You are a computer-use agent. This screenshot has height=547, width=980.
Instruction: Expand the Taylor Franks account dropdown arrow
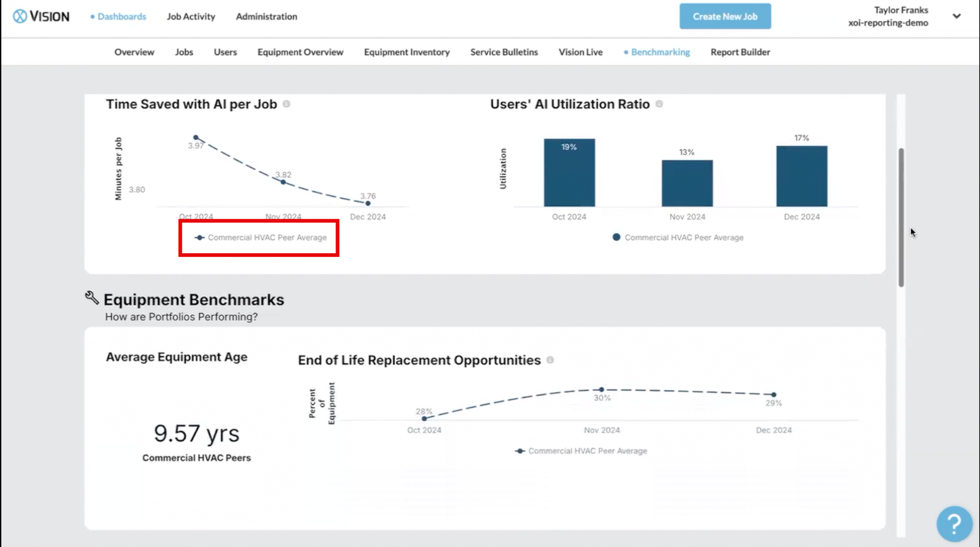(956, 16)
